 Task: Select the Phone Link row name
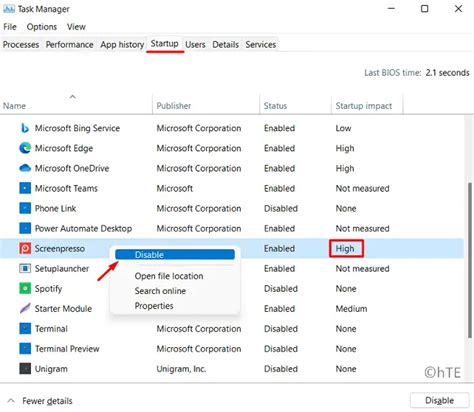pyautogui.click(x=55, y=208)
